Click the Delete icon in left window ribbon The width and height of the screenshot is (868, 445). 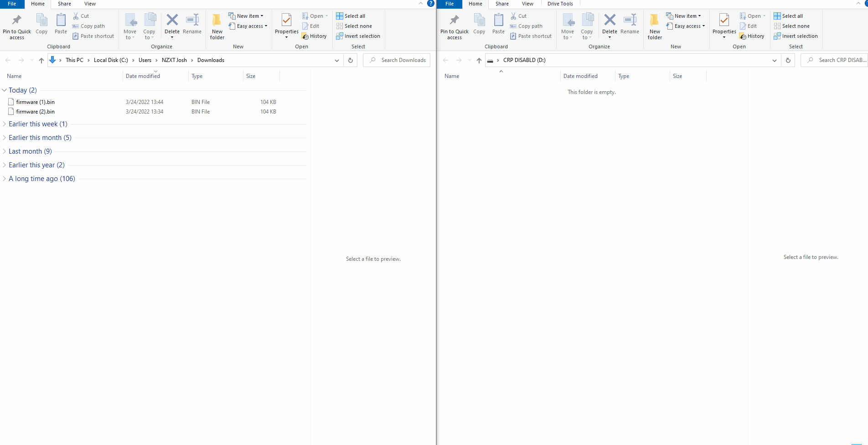[172, 21]
